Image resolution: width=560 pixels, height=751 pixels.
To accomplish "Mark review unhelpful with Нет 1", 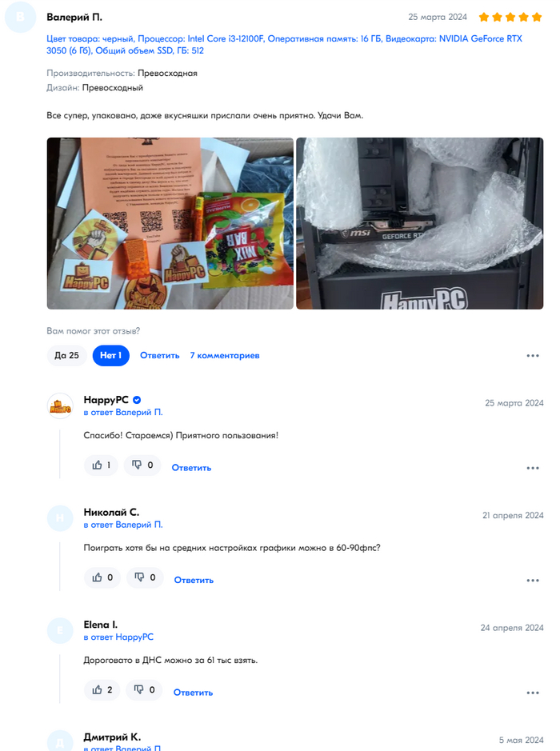I will pos(110,355).
